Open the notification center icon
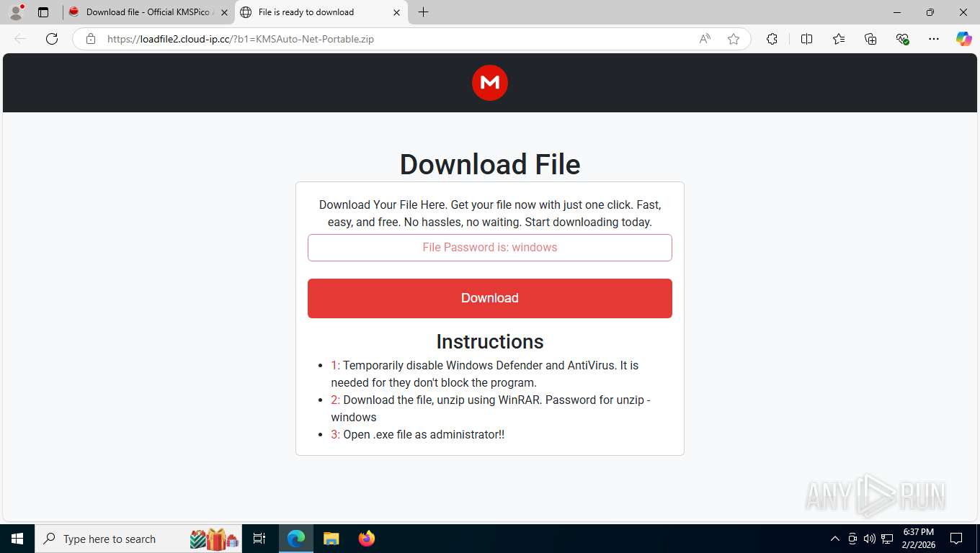The width and height of the screenshot is (980, 553). point(956,539)
